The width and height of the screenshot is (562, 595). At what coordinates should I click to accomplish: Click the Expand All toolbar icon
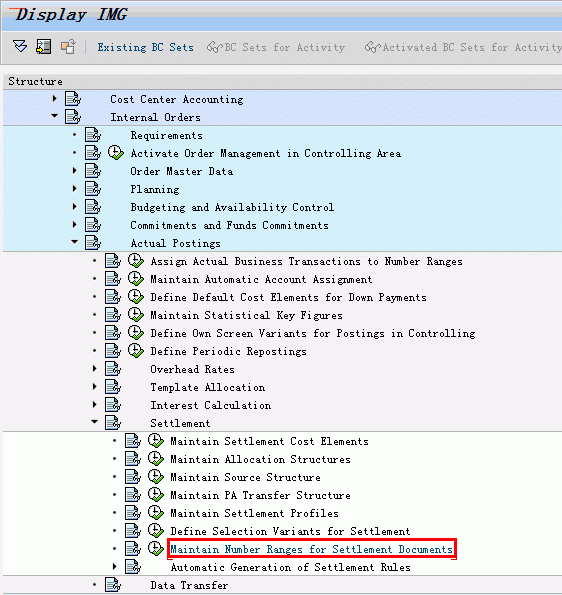(x=20, y=46)
